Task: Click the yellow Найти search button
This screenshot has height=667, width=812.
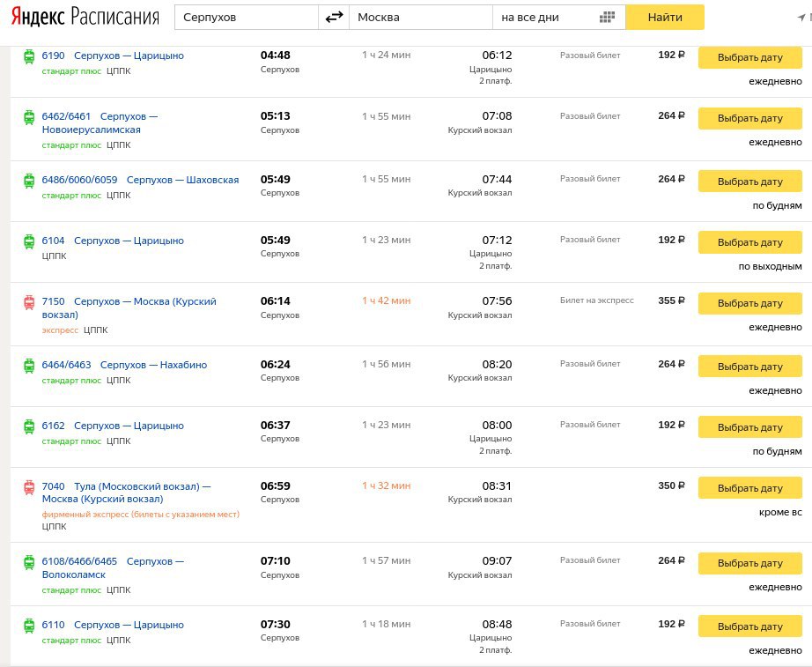Action: pos(665,17)
